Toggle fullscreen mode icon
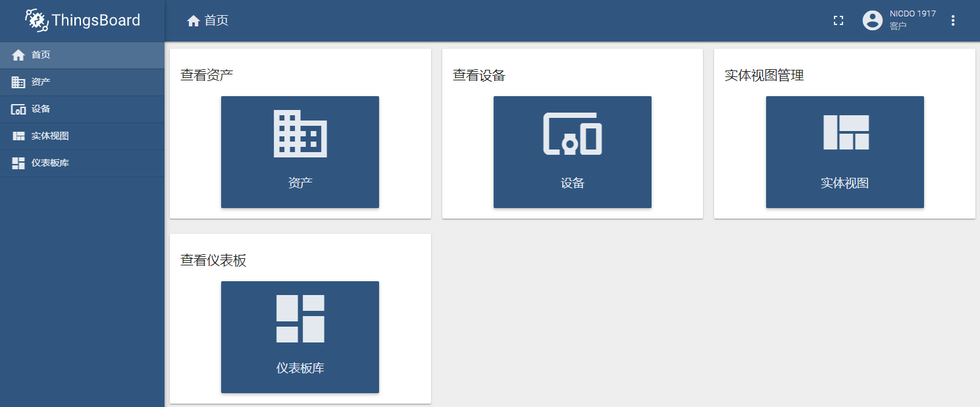Viewport: 980px width, 407px height. coord(838,20)
